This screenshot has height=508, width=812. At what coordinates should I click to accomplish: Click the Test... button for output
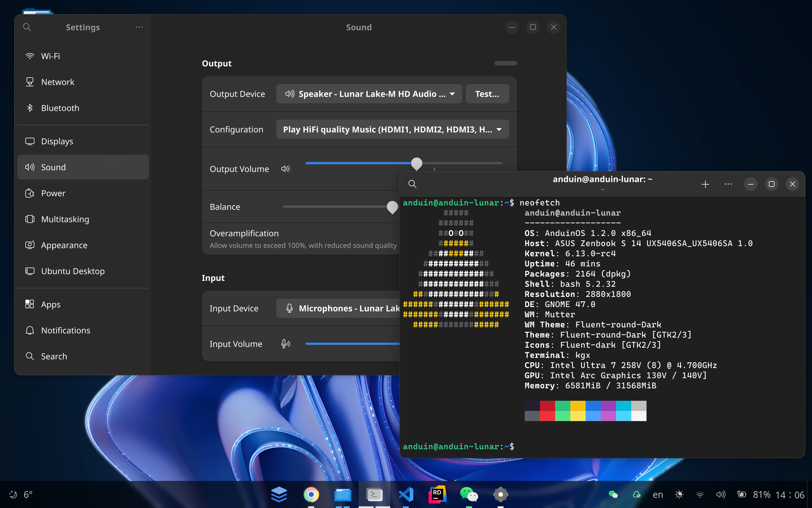point(487,94)
